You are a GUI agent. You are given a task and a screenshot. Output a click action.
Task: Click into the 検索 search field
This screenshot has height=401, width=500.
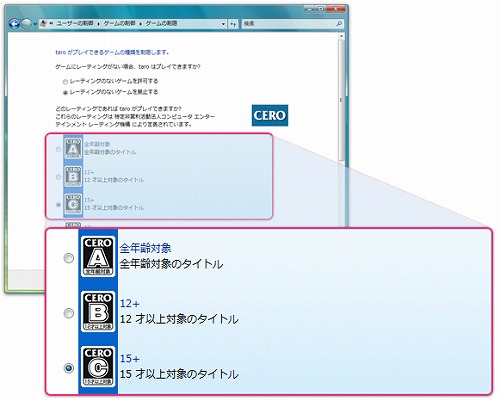click(289, 24)
